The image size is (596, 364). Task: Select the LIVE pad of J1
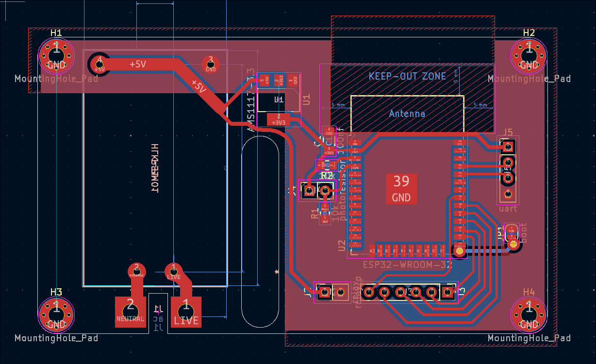[186, 312]
